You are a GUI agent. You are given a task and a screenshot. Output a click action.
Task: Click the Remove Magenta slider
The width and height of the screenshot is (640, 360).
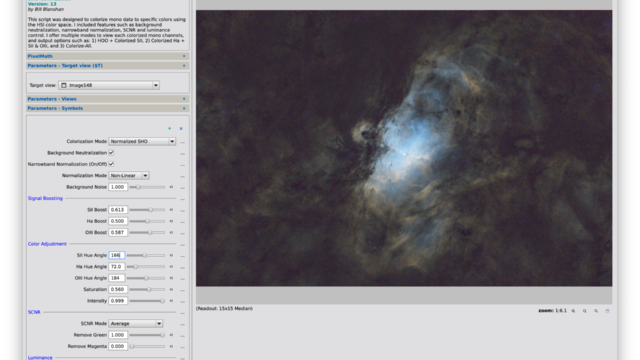[x=147, y=346]
